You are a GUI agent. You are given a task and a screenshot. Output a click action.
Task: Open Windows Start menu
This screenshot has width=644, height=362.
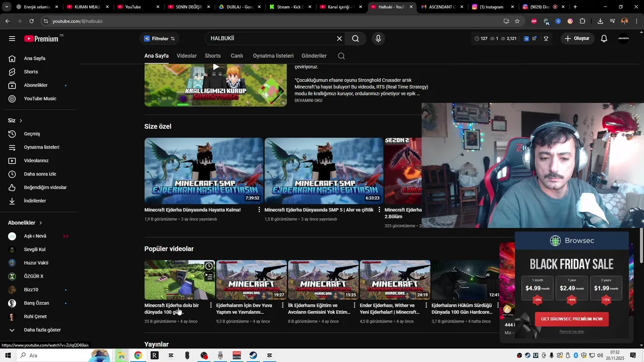click(x=8, y=355)
